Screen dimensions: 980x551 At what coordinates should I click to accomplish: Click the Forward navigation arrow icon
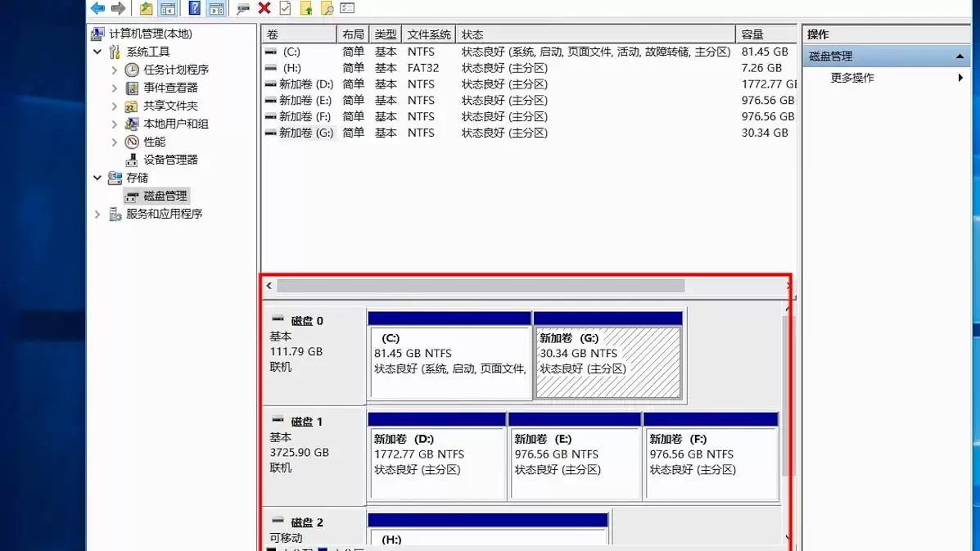click(118, 8)
